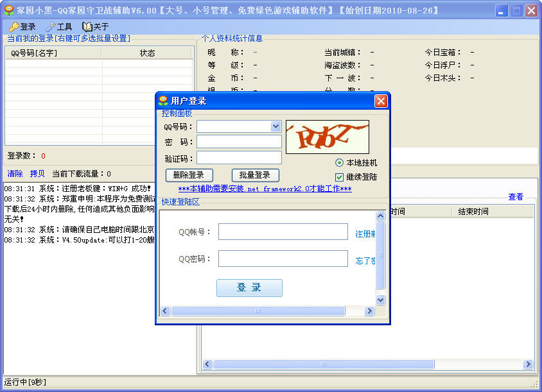Image resolution: width=542 pixels, height=392 pixels.
Task: Open the 关于 menu with book icon
Action: pos(96,26)
